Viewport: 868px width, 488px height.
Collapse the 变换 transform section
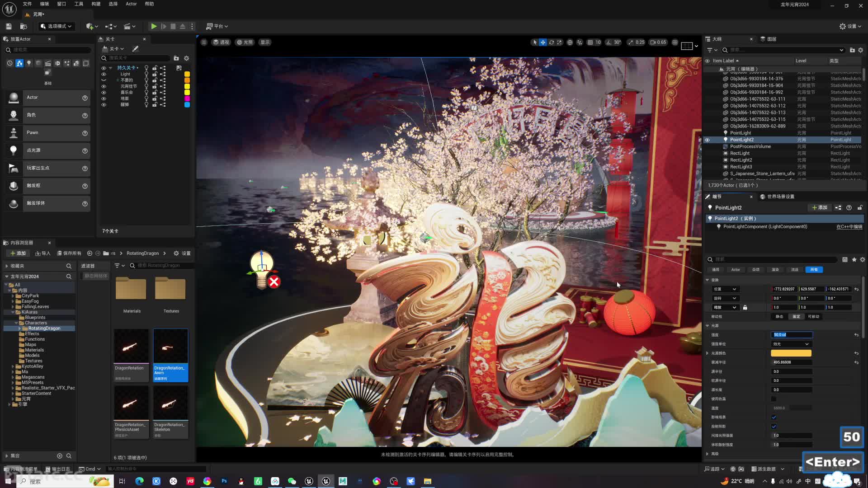(x=708, y=280)
